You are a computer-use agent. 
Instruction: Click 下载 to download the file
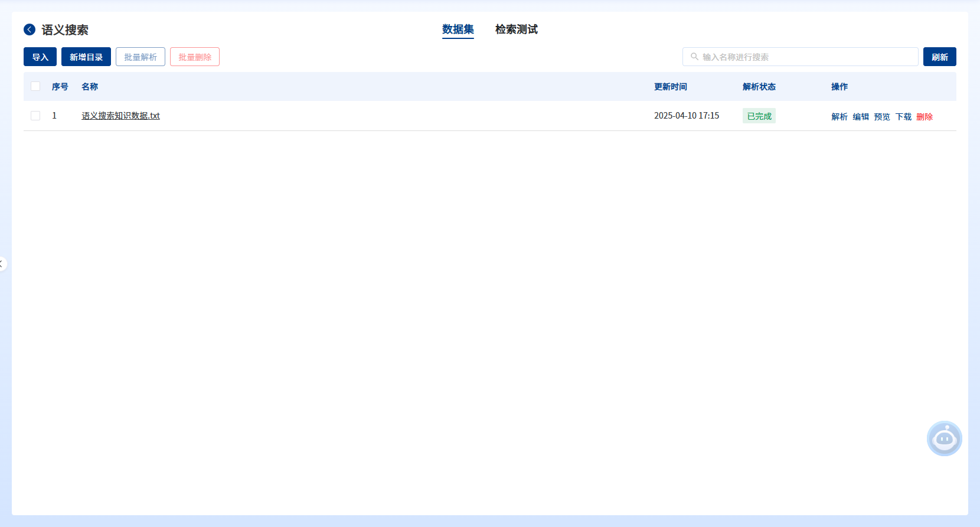(903, 117)
